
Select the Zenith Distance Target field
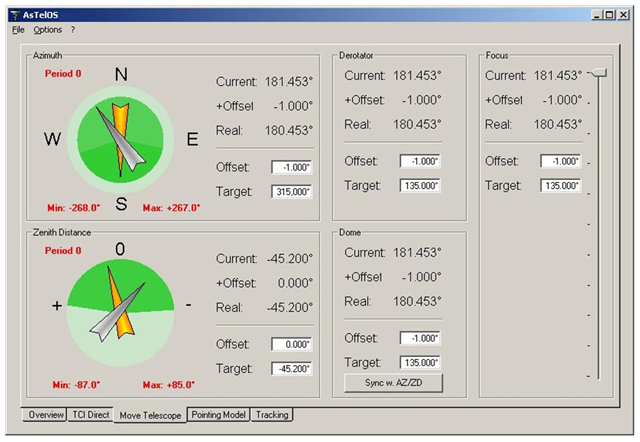click(x=290, y=368)
